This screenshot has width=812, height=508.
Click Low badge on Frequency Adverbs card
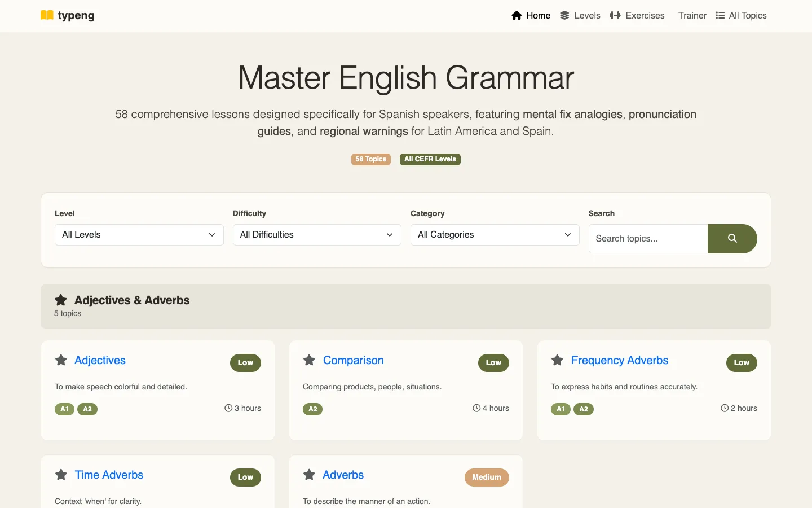click(x=742, y=362)
